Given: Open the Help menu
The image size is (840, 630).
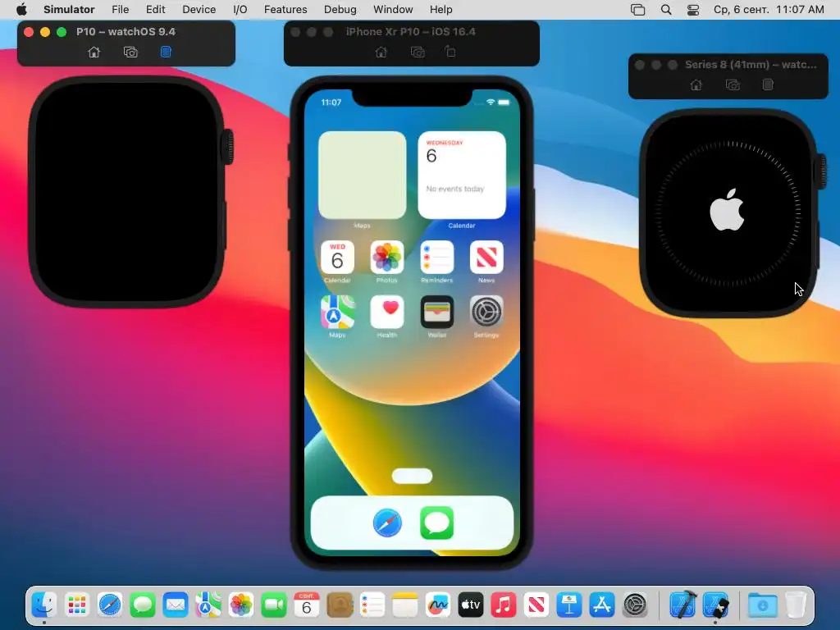Looking at the screenshot, I should tap(441, 10).
